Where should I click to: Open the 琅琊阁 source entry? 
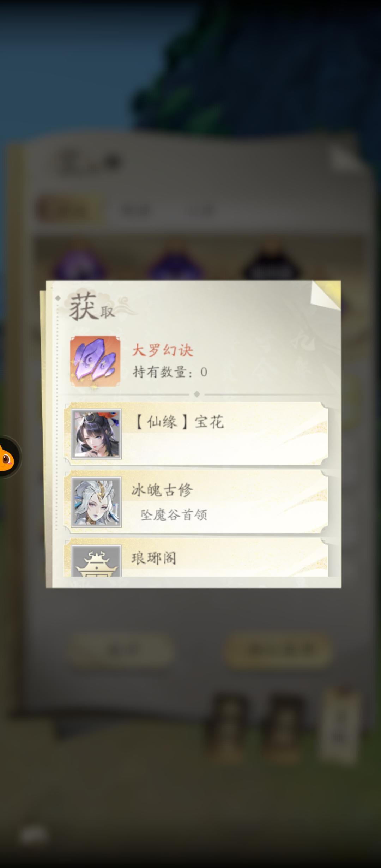tap(196, 558)
